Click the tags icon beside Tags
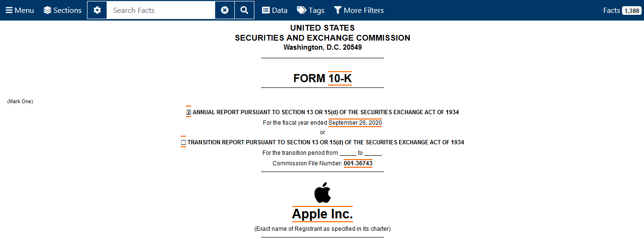644x248 pixels. (302, 10)
